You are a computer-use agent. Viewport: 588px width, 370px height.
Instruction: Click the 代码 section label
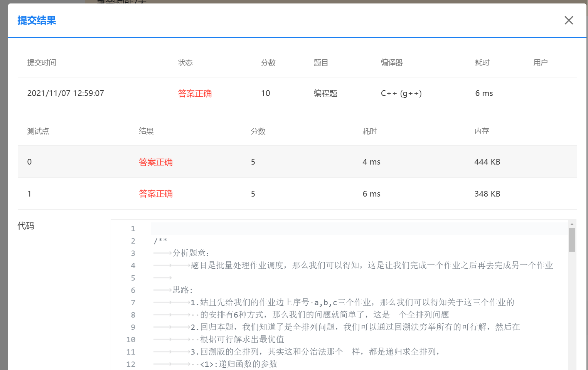[x=26, y=226]
